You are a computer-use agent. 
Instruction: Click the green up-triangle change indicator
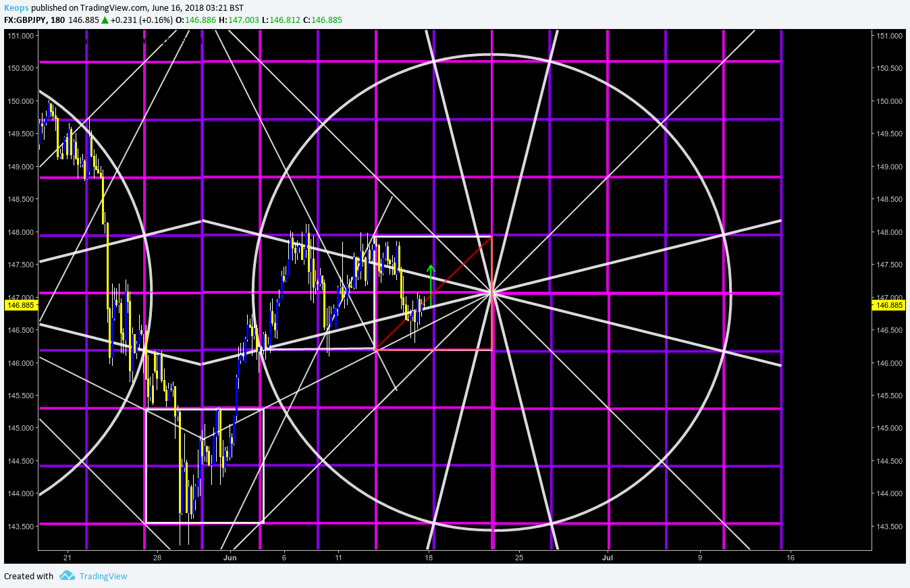(105, 20)
